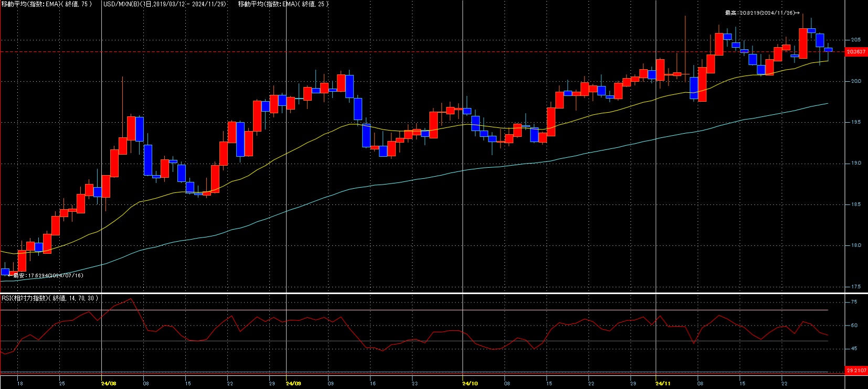Click the 08 date label right after 24/08
The width and height of the screenshot is (868, 389).
(x=146, y=384)
